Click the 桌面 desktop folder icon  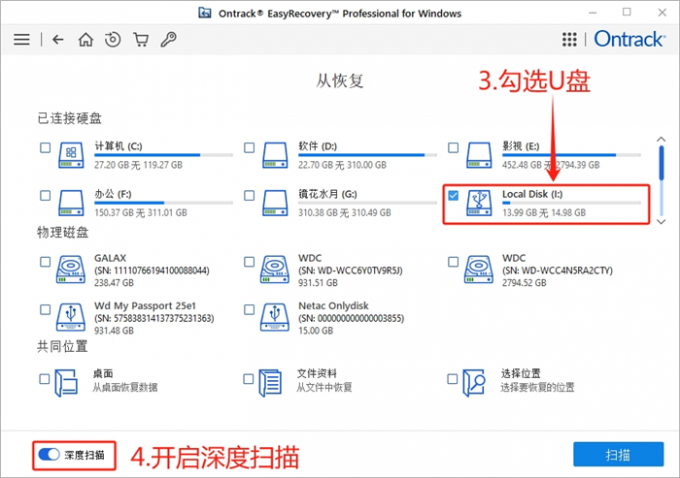(66, 383)
